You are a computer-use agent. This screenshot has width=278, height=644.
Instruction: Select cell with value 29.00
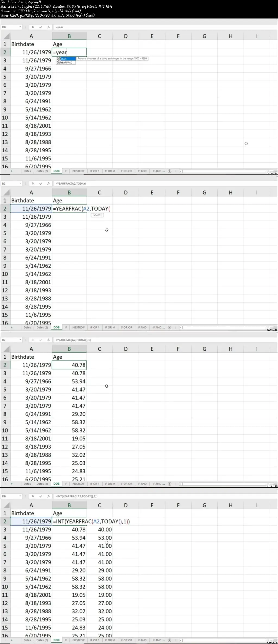click(x=100, y=570)
